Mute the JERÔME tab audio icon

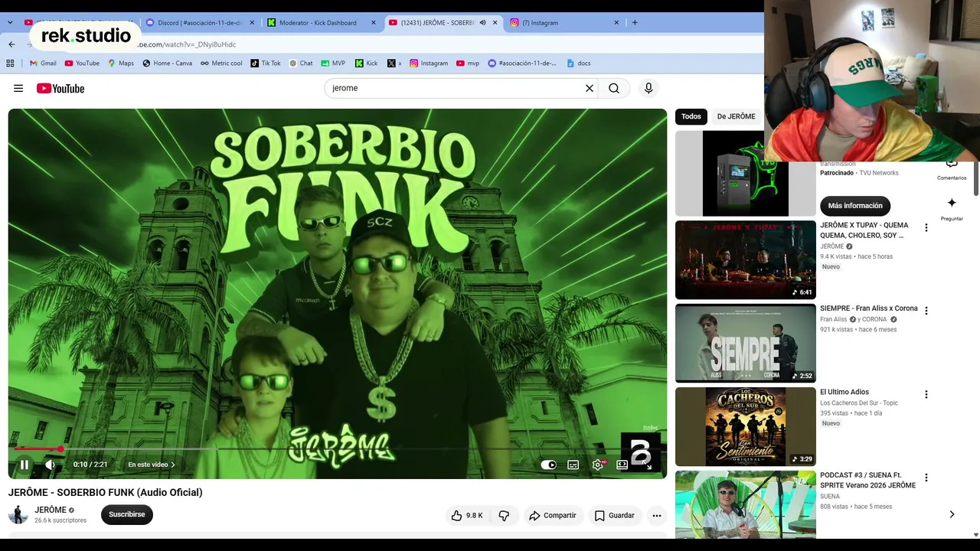tap(482, 23)
